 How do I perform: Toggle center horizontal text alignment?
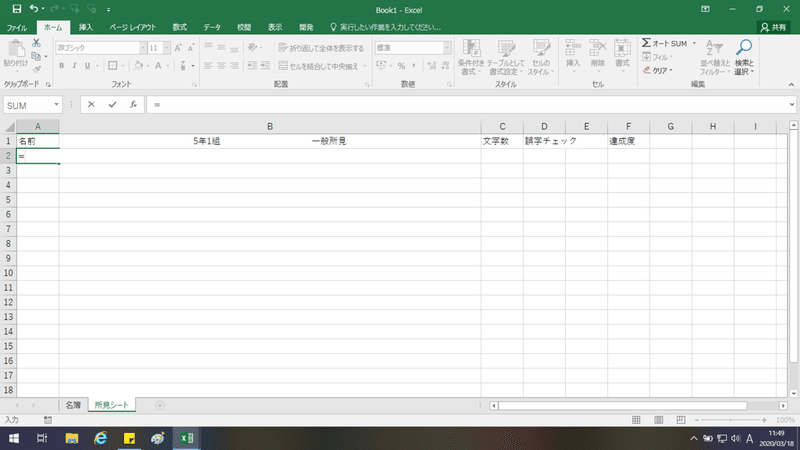click(221, 65)
